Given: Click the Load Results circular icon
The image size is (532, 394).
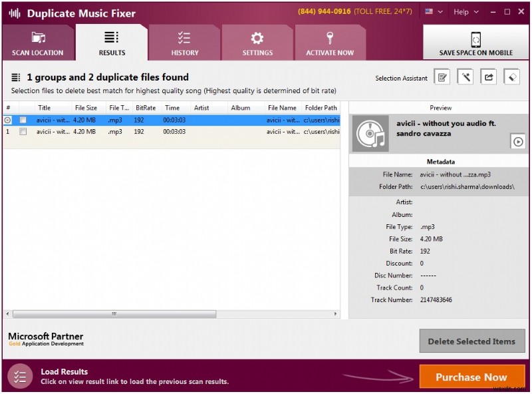Looking at the screenshot, I should 20,377.
